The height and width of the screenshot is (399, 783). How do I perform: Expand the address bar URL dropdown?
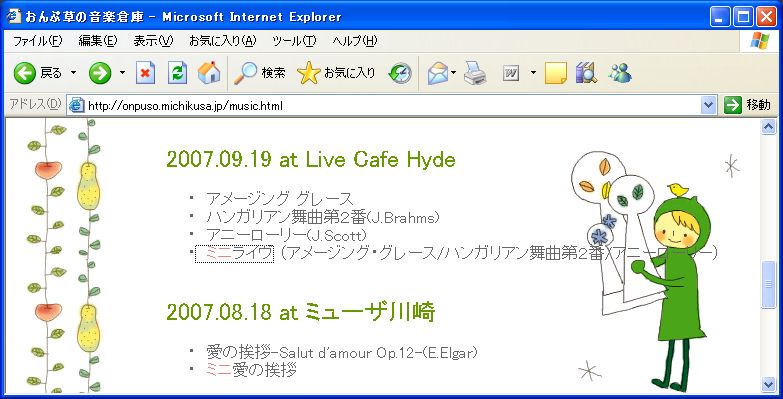coord(708,105)
